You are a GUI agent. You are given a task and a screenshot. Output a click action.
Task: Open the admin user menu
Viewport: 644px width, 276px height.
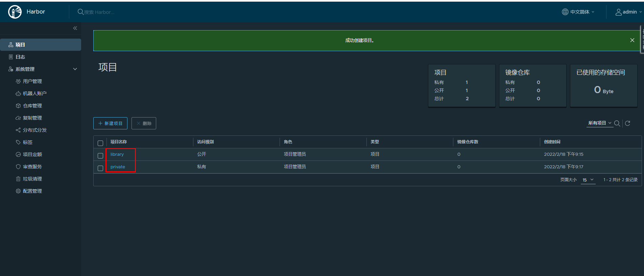(628, 12)
